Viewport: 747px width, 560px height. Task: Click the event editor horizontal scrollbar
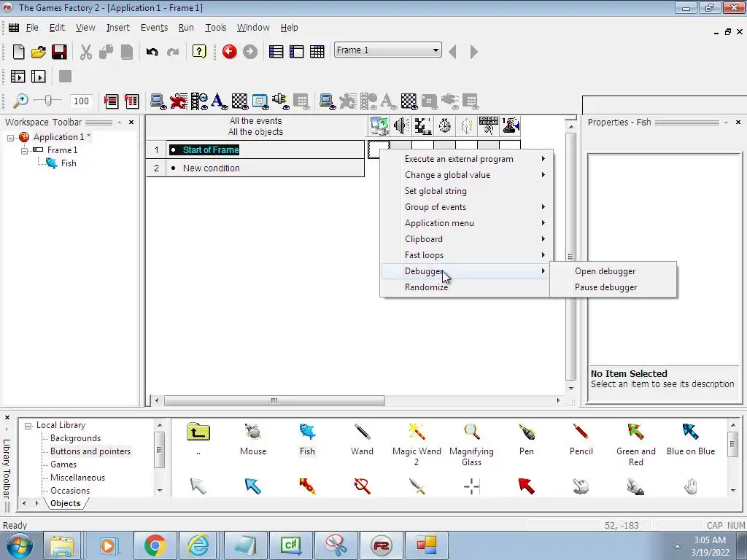[274, 401]
